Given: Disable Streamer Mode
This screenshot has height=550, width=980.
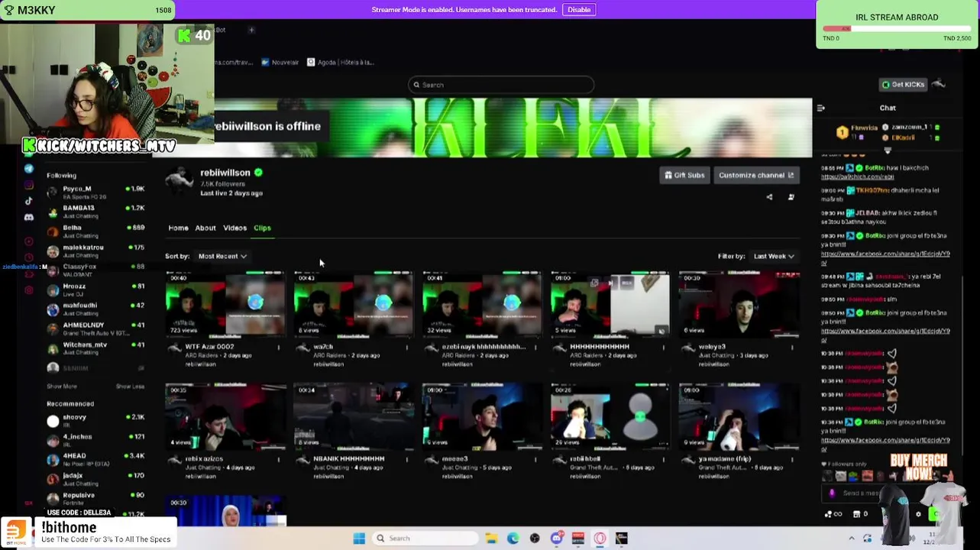Looking at the screenshot, I should tap(579, 9).
